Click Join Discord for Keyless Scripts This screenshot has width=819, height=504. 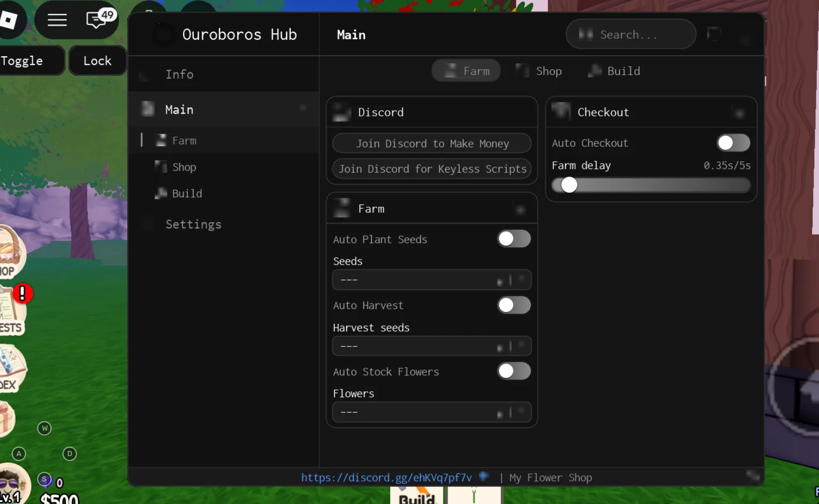tap(432, 168)
